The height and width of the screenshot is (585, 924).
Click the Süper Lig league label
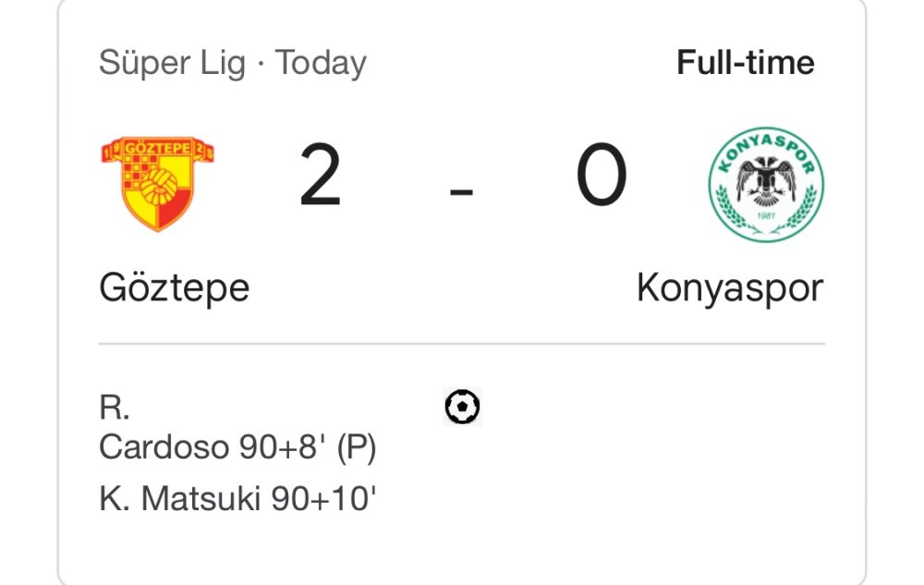(x=172, y=63)
